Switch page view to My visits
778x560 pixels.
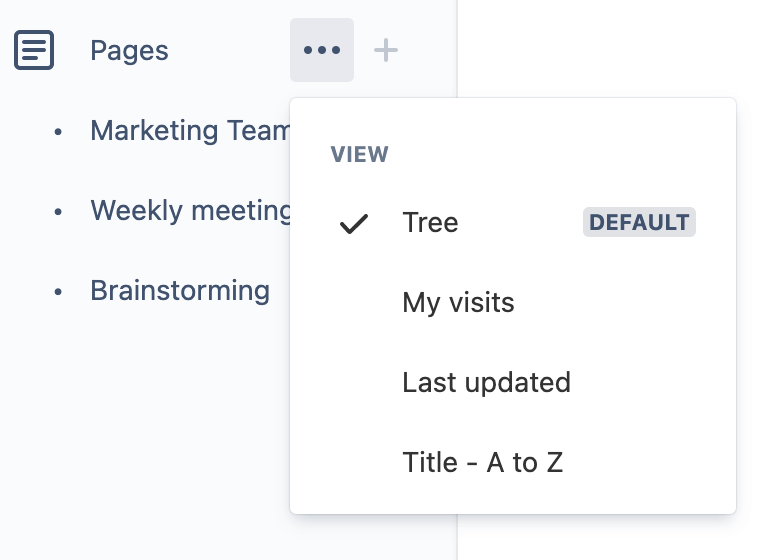(x=458, y=302)
